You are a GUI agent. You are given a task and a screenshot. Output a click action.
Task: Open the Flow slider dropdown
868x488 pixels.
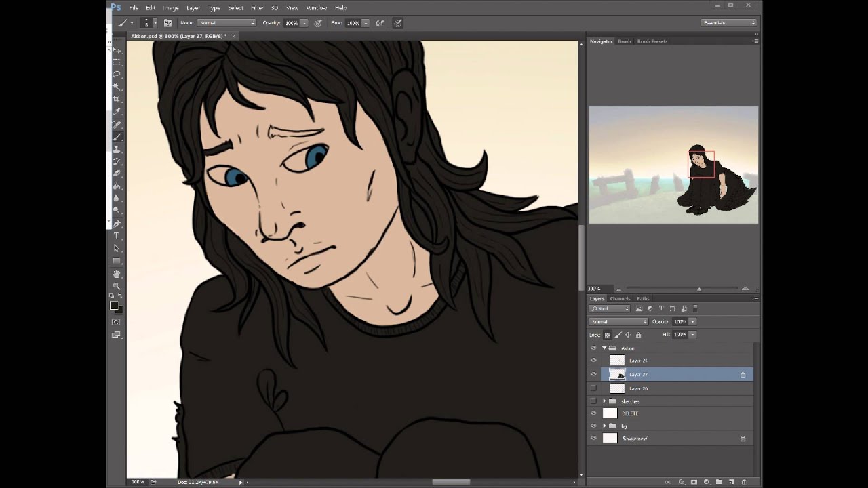coord(366,23)
